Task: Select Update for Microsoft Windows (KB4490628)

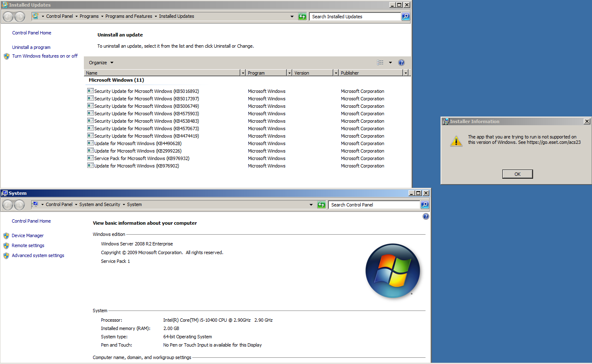Action: [138, 143]
